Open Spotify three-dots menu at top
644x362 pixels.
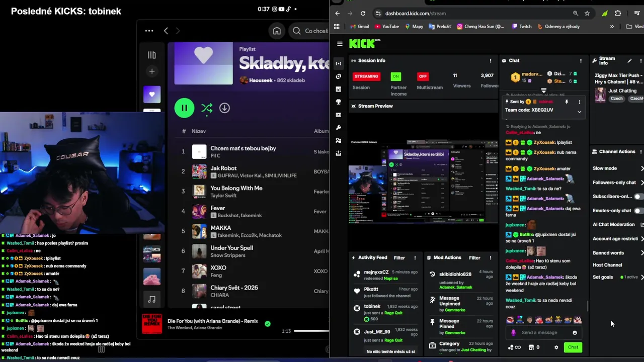click(149, 31)
